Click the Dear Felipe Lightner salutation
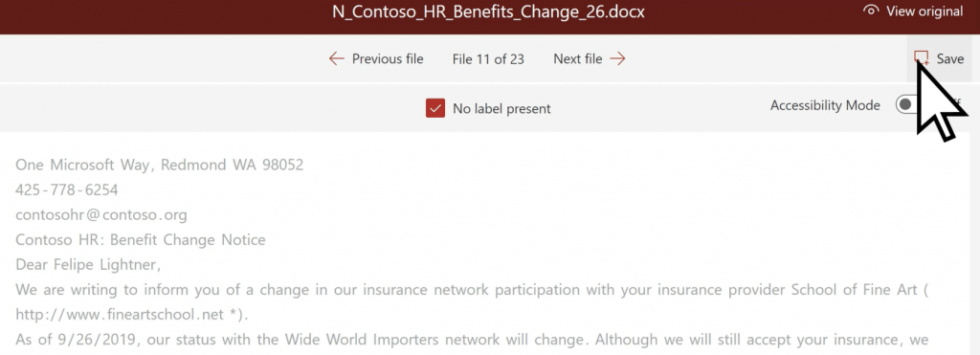Image resolution: width=980 pixels, height=355 pixels. coord(88,265)
